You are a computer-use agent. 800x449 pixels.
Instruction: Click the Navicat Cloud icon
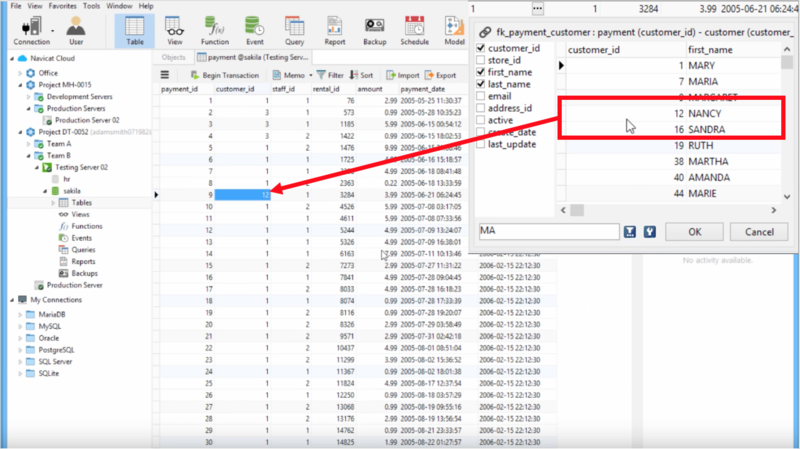[22, 58]
